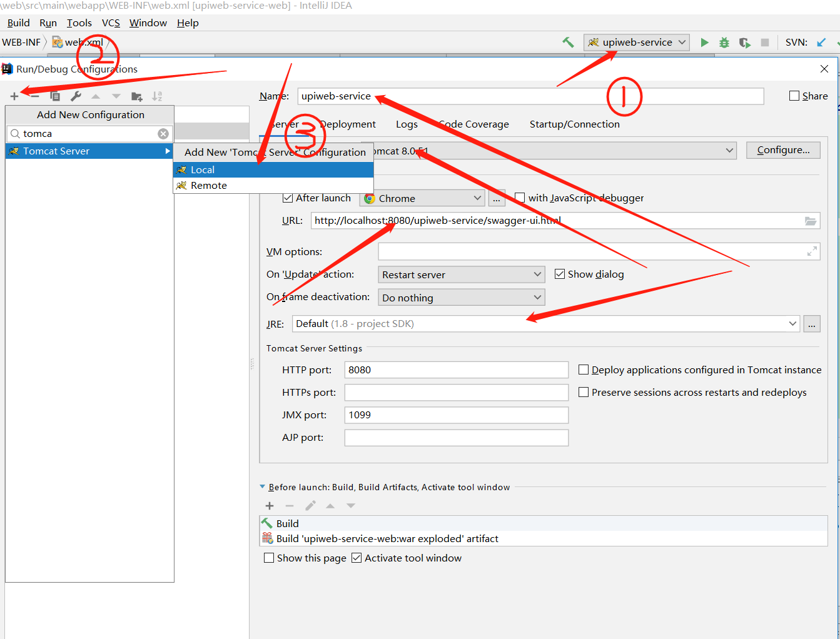The image size is (840, 639).
Task: Click WEB-INF breadcrumb item
Action: (x=21, y=43)
